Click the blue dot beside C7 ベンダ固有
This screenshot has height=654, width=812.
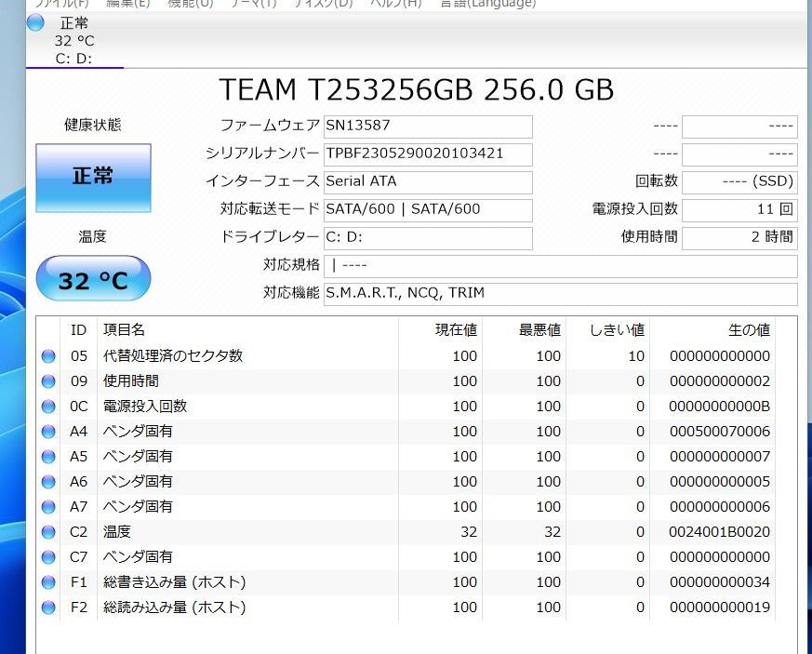pyautogui.click(x=48, y=556)
